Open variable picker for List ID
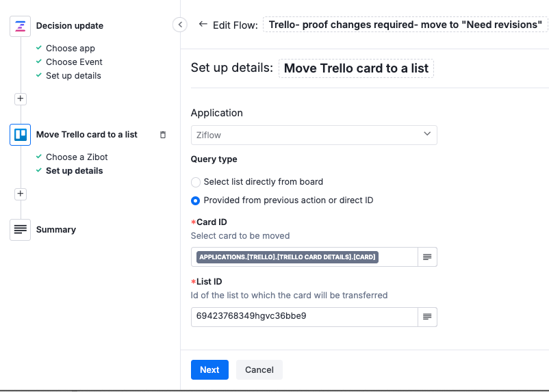This screenshot has width=549, height=392. 427,317
